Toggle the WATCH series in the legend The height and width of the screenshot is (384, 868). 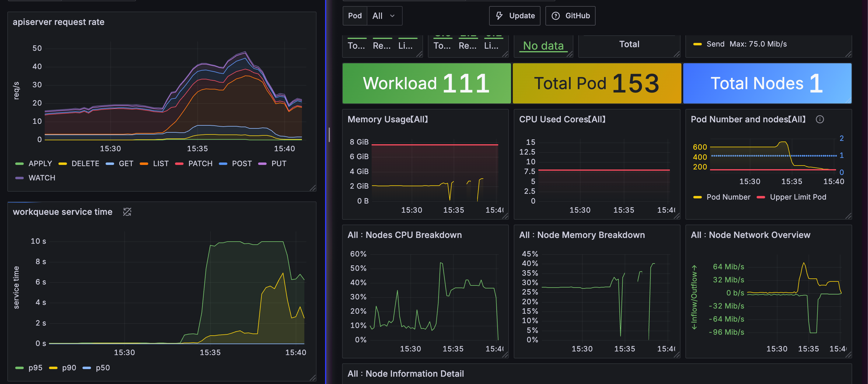click(x=41, y=178)
